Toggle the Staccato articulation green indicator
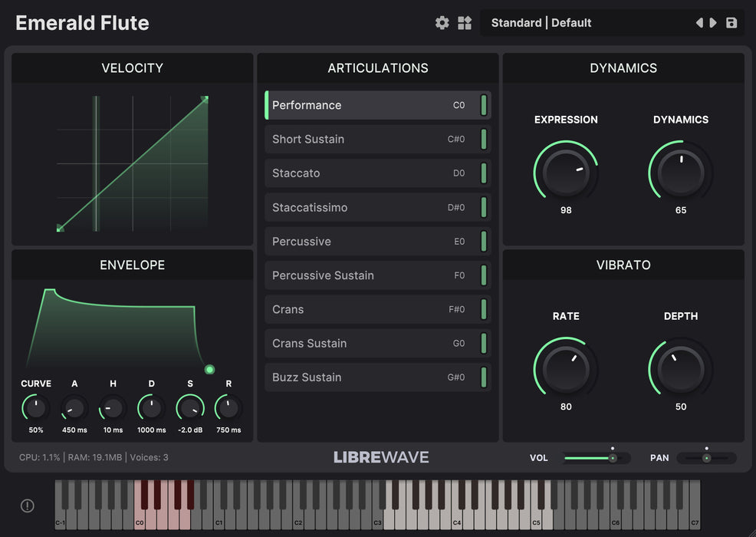This screenshot has width=756, height=537. tap(484, 173)
